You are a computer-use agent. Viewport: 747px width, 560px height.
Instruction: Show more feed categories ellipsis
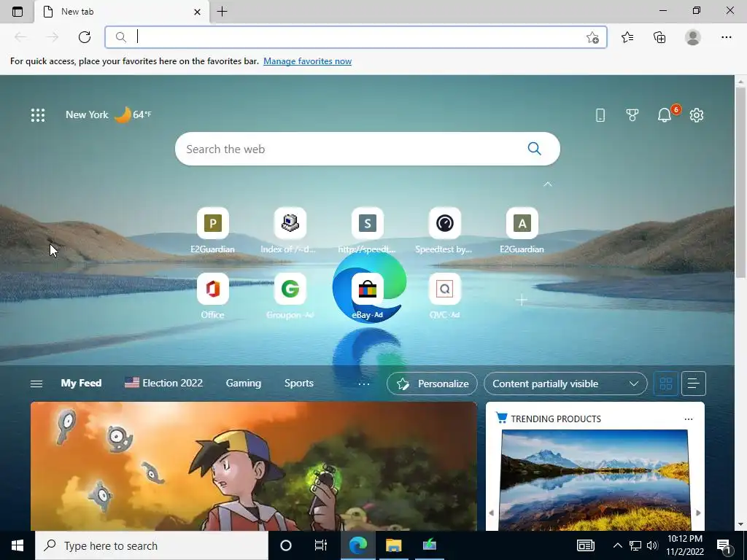364,384
